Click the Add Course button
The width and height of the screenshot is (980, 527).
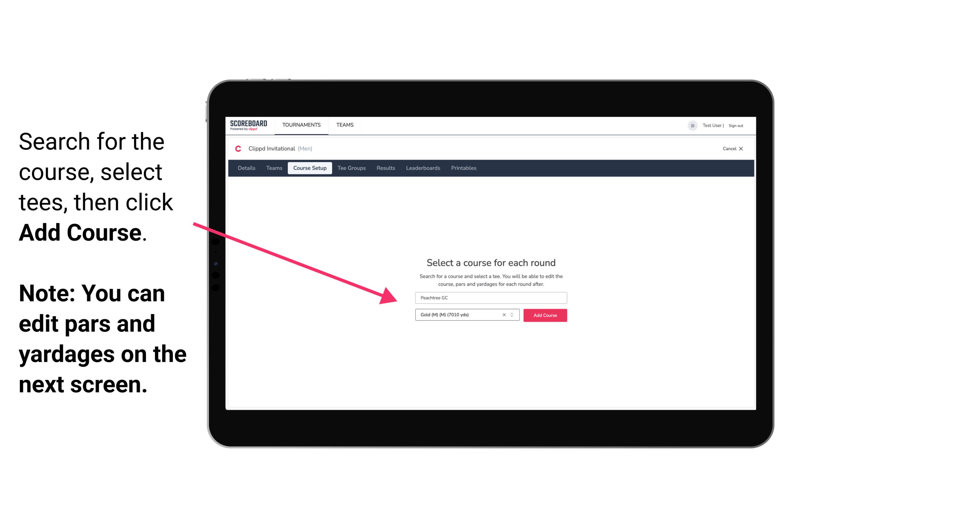[545, 315]
